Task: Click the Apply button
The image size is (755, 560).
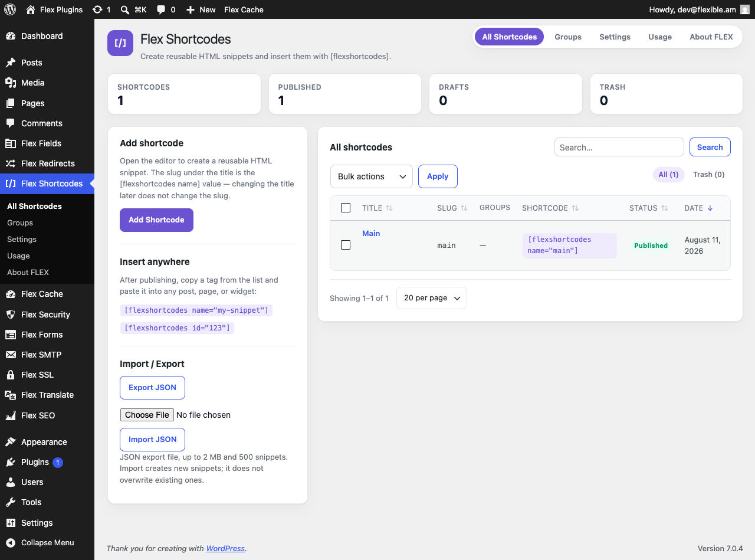Action: pos(438,176)
